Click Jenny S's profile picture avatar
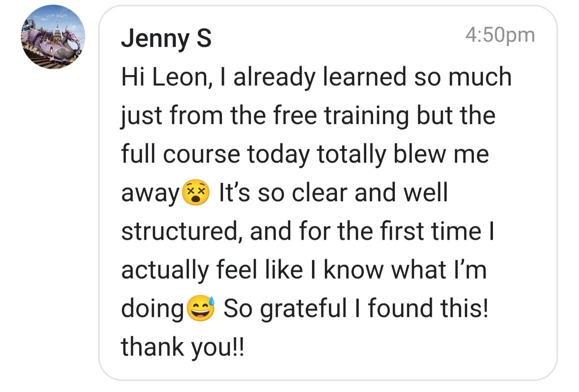This screenshot has height=392, width=579. [53, 37]
